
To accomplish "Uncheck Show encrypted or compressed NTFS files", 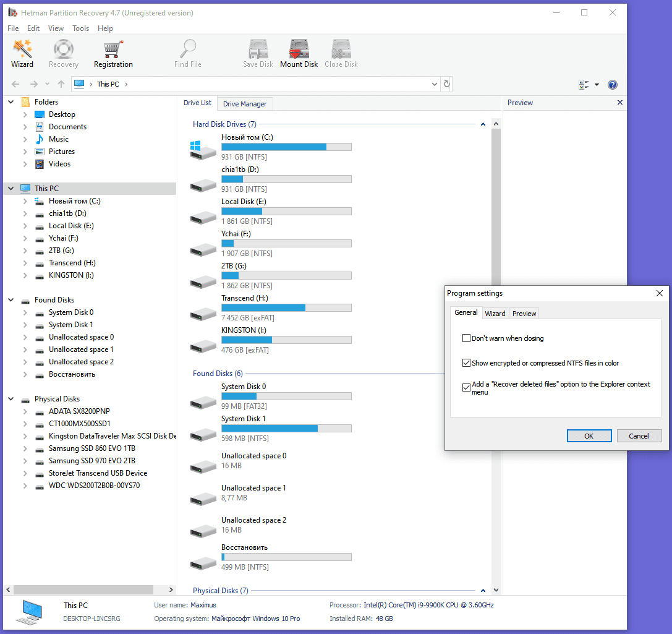I will [x=466, y=363].
